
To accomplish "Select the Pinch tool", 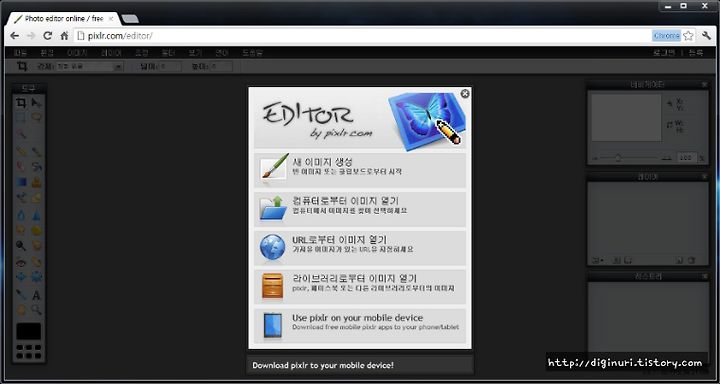I will tap(37, 277).
